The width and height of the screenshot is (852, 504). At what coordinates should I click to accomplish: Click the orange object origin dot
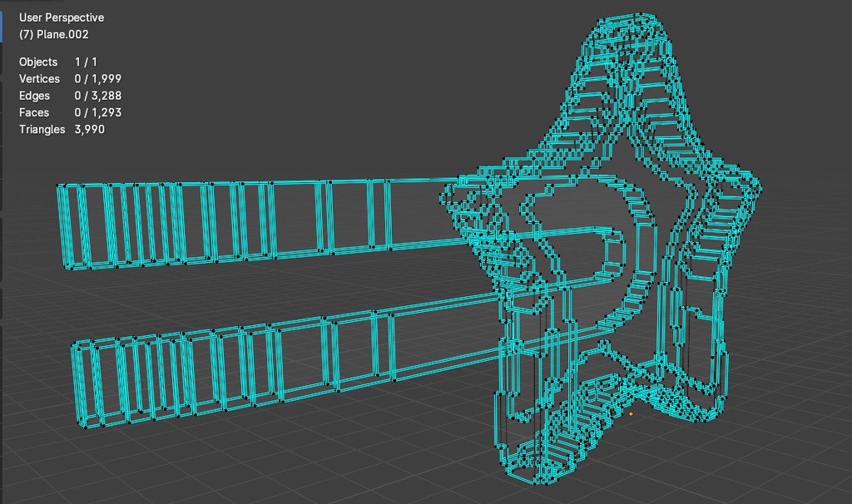click(631, 414)
